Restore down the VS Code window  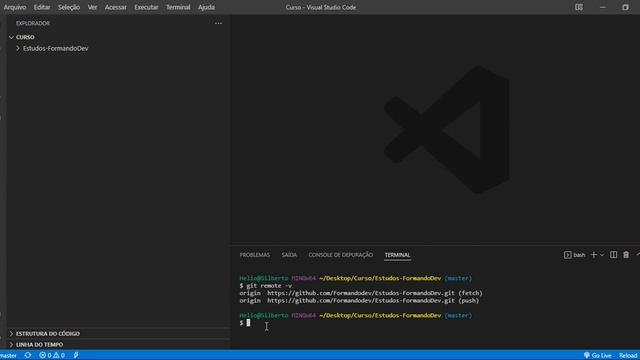625,7
